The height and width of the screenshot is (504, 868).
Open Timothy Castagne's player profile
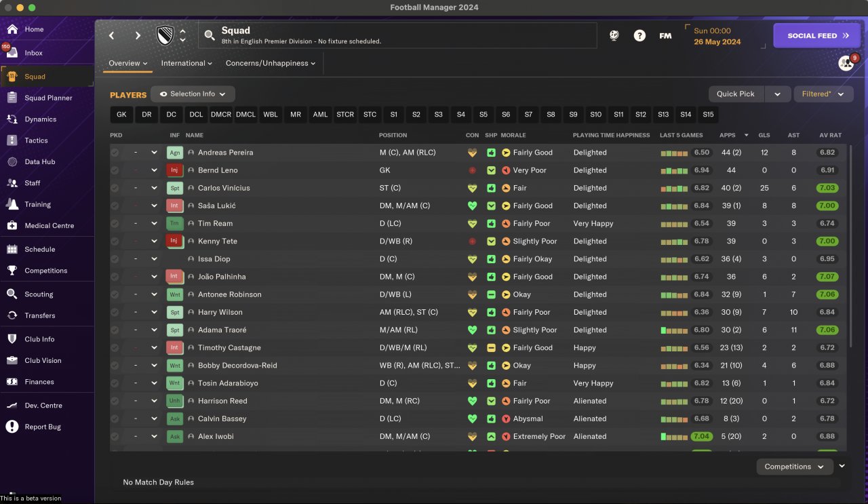pyautogui.click(x=229, y=348)
